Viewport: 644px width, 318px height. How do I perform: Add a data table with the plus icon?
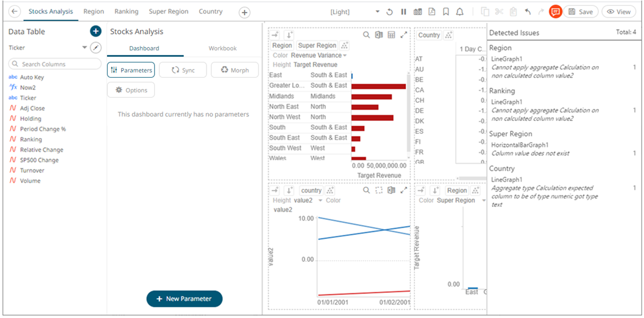click(96, 32)
